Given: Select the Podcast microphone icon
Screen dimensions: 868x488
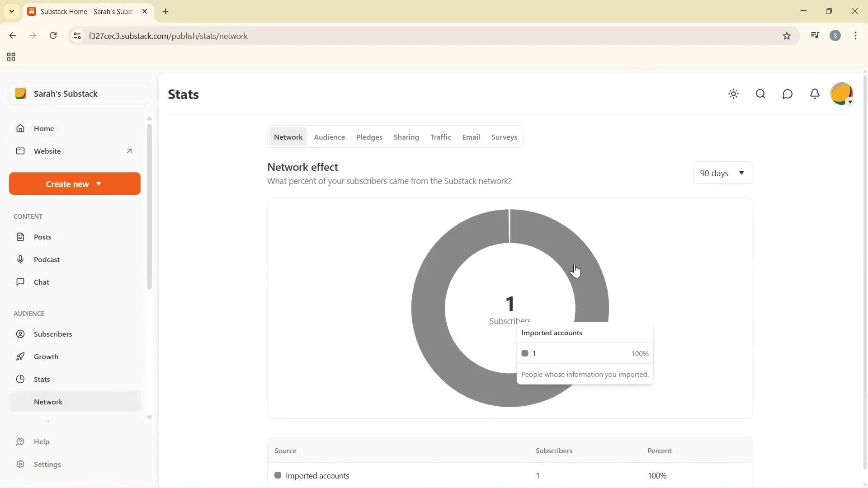Looking at the screenshot, I should click(x=20, y=259).
